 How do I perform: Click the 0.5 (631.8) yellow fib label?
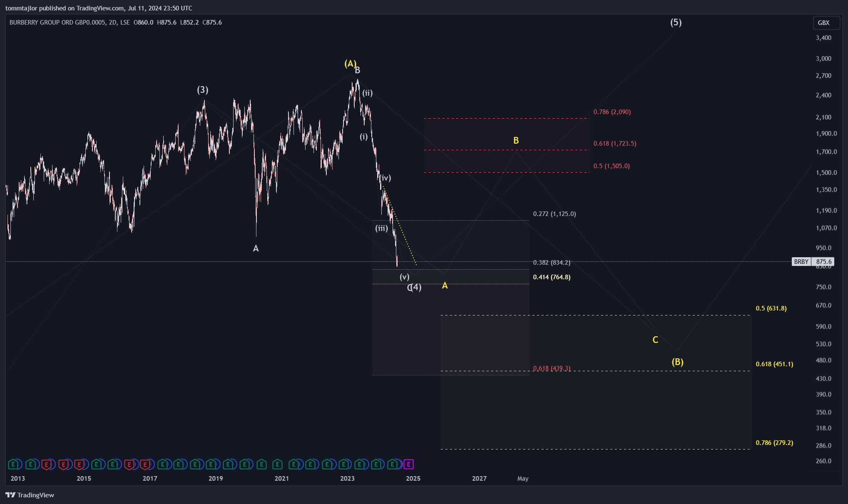pyautogui.click(x=771, y=308)
